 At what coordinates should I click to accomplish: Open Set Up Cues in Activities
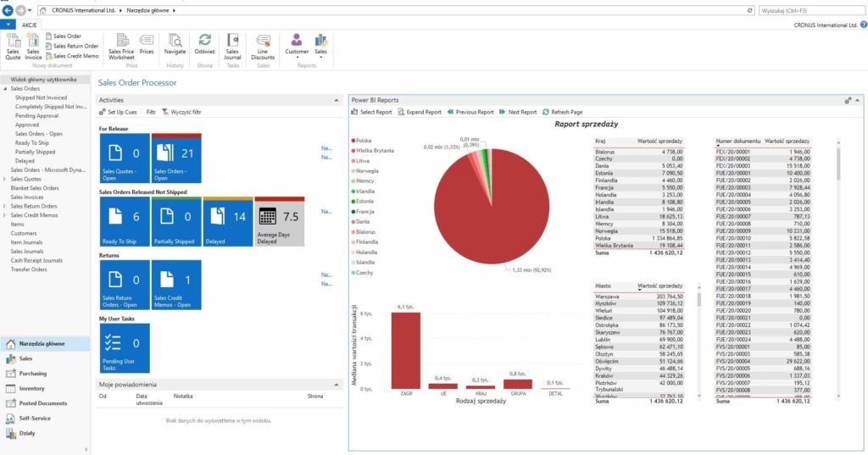click(118, 112)
